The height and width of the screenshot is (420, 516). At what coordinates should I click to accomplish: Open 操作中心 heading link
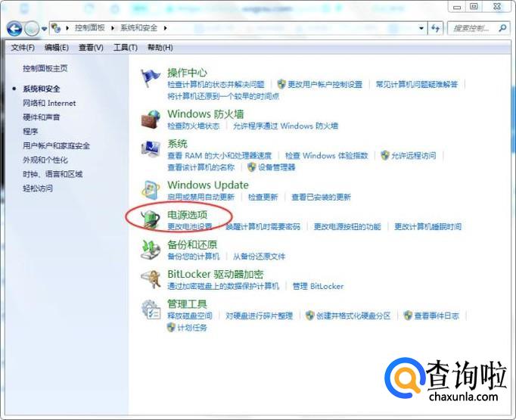pyautogui.click(x=187, y=73)
